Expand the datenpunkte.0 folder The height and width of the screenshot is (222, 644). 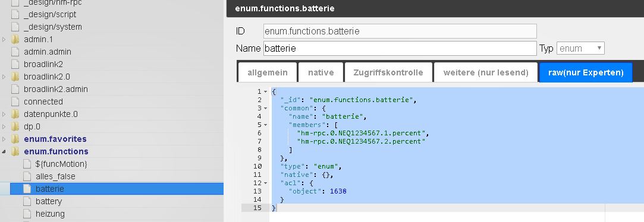[4, 114]
